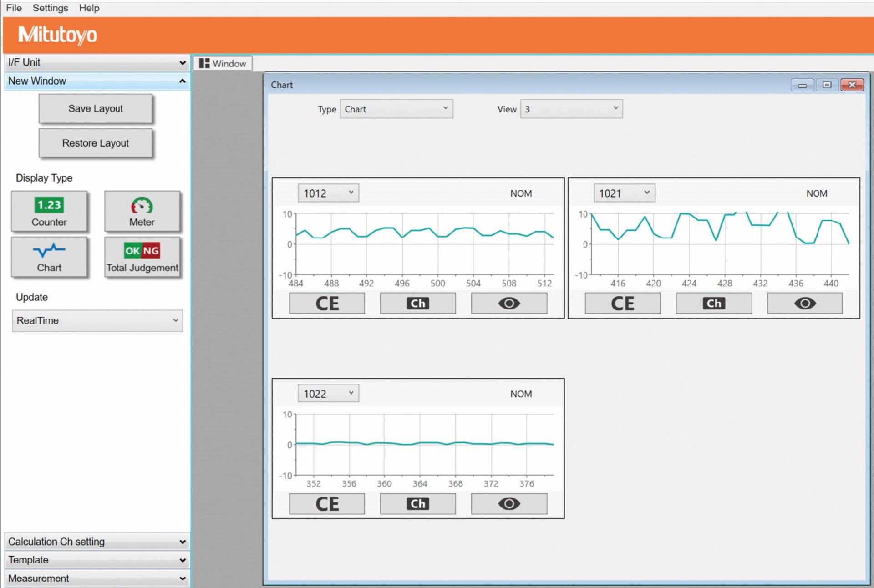Click the Restore Layout button

(96, 143)
